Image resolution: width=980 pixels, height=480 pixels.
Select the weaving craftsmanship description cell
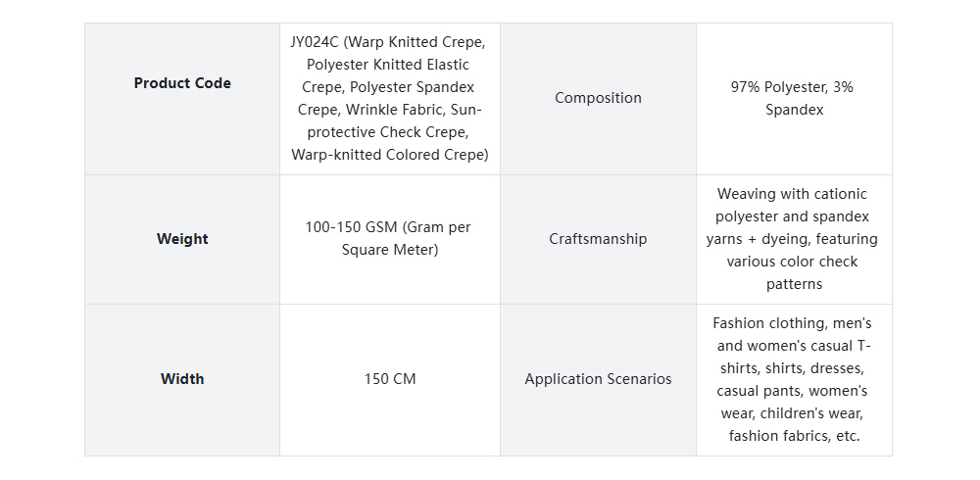pyautogui.click(x=792, y=239)
